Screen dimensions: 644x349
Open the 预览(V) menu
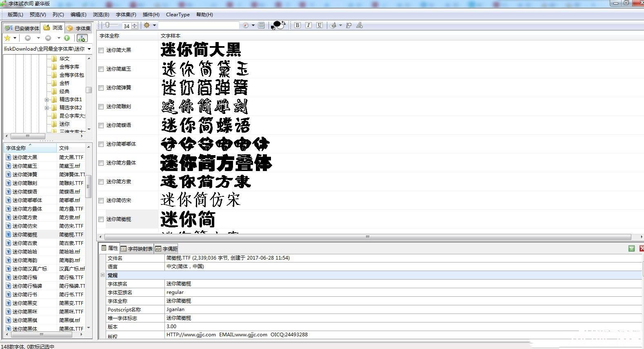point(38,14)
